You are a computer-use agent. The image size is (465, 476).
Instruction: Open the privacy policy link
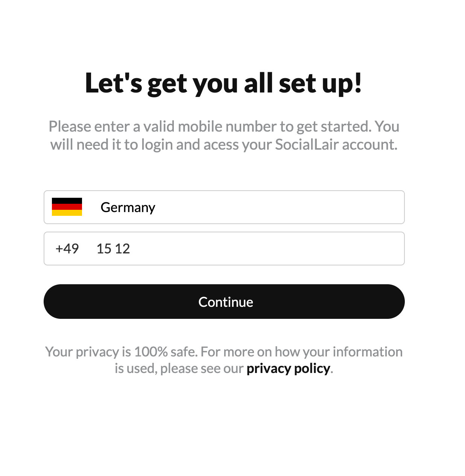point(288,368)
